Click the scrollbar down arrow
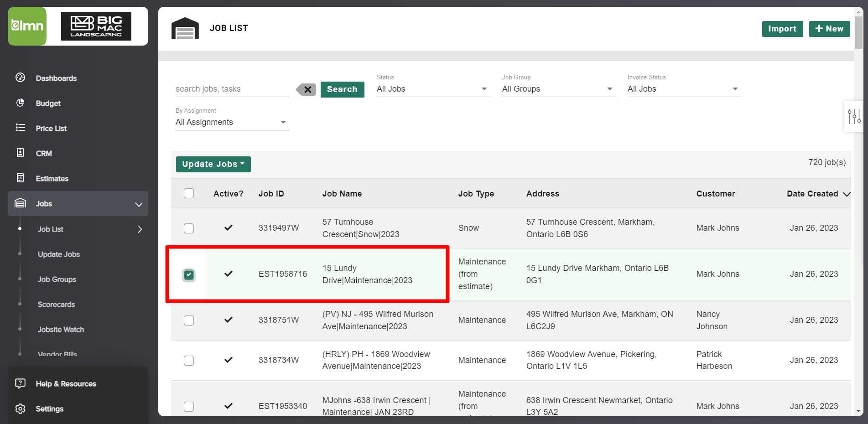The image size is (868, 424). [859, 411]
